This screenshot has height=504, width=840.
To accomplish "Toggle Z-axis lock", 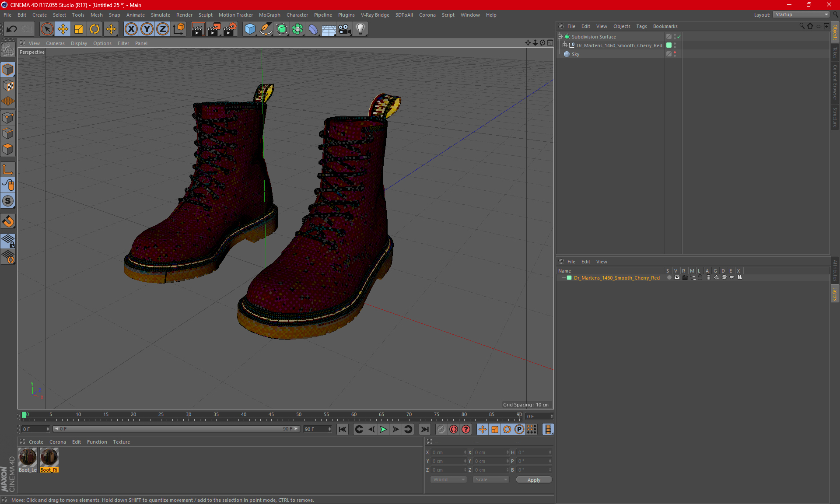I will click(163, 29).
